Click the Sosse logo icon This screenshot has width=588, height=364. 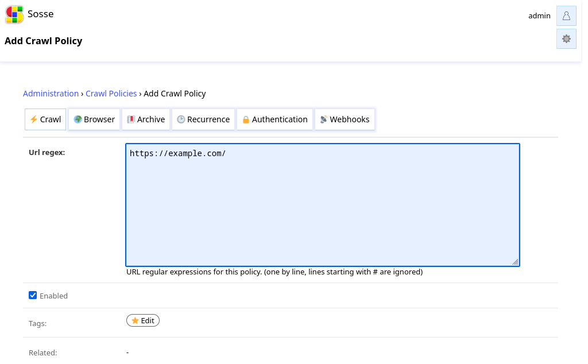tap(14, 14)
